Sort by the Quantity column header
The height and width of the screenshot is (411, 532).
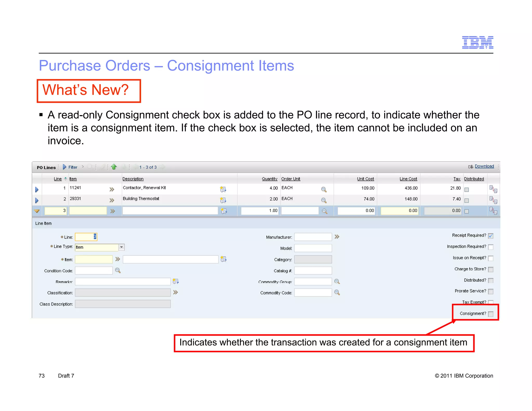270,179
